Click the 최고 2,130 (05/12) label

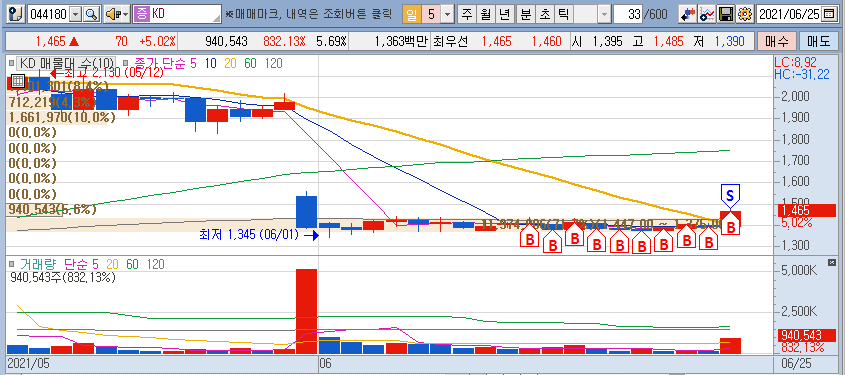coord(113,72)
